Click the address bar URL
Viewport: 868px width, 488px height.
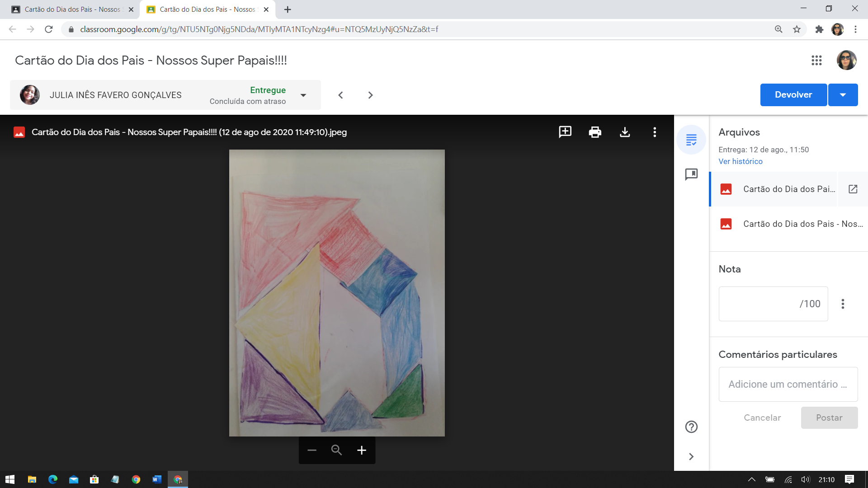click(x=259, y=29)
